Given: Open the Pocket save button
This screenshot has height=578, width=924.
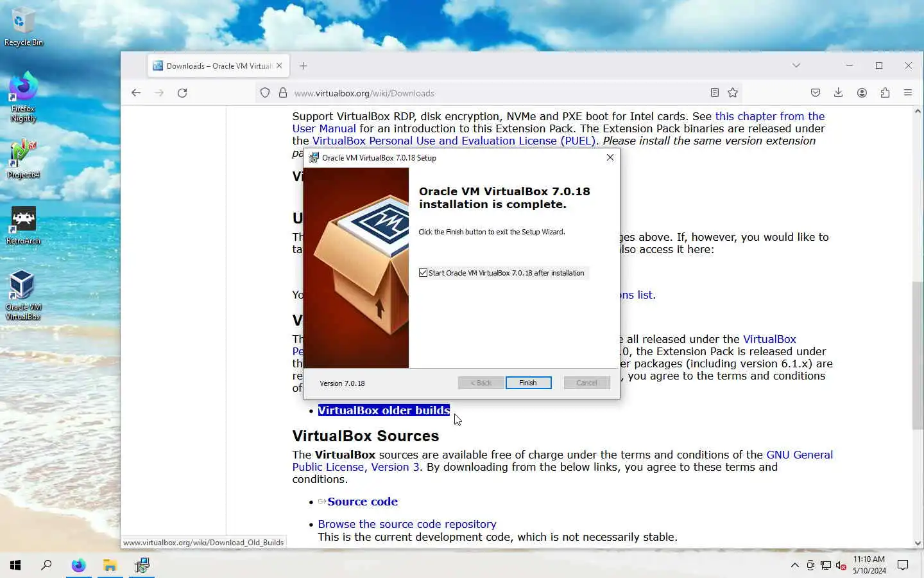Looking at the screenshot, I should [816, 93].
